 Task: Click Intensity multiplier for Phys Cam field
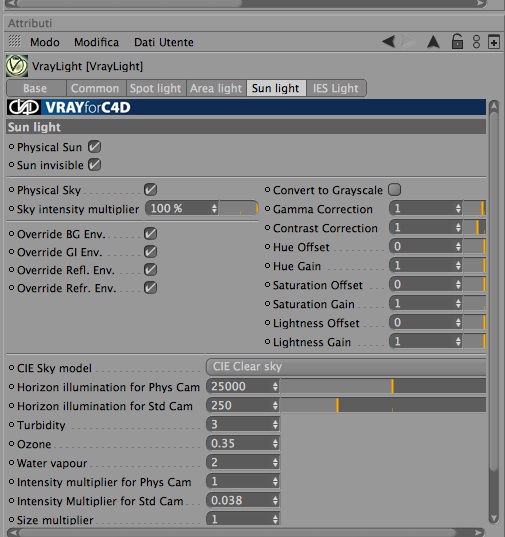click(x=242, y=482)
